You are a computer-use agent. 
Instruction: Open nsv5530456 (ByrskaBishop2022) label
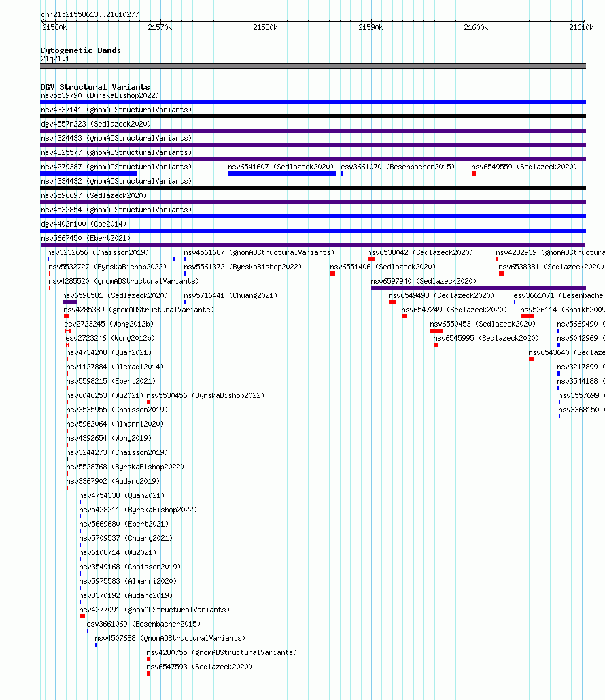coord(205,395)
